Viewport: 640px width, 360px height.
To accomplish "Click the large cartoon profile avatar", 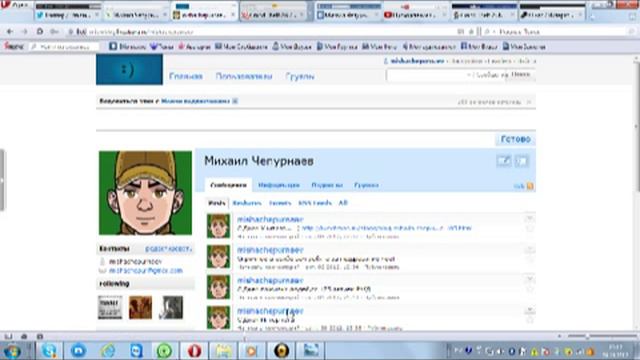I will coord(145,193).
